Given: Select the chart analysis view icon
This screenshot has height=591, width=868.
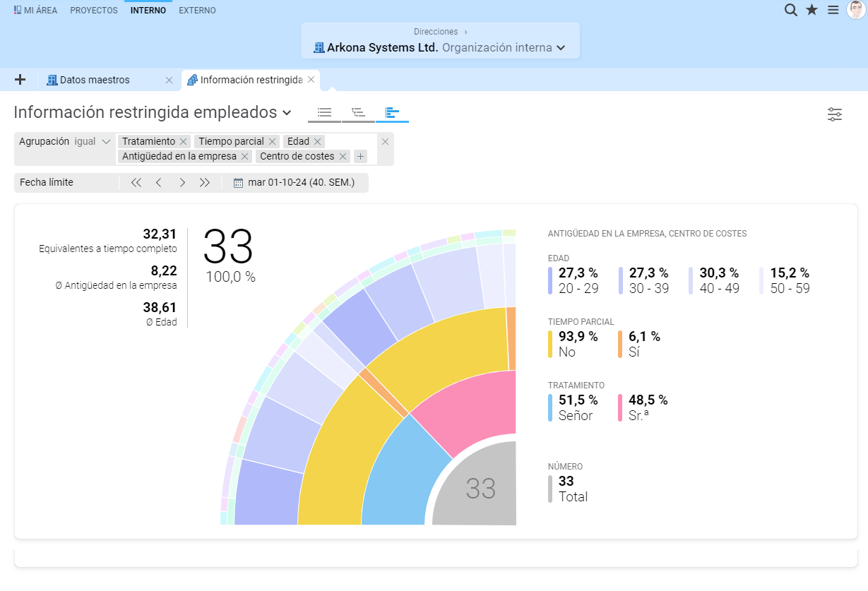Looking at the screenshot, I should coord(393,112).
